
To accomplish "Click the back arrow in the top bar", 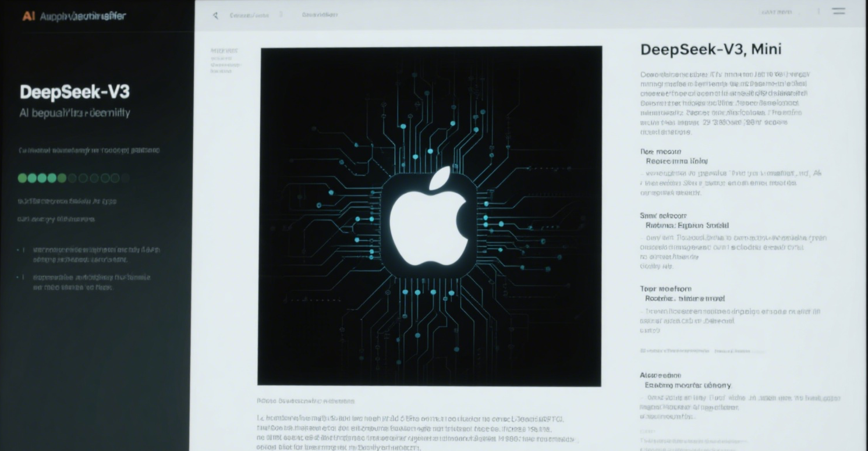I will (215, 15).
